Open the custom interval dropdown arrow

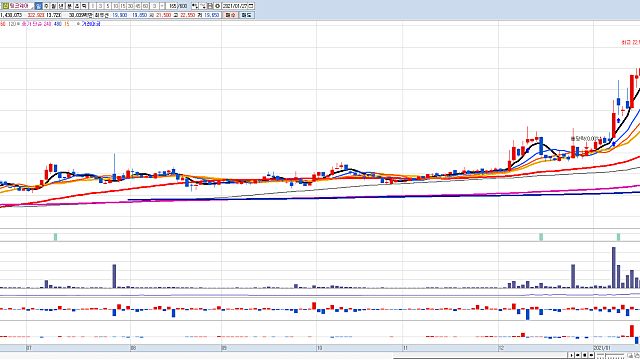point(162,6)
